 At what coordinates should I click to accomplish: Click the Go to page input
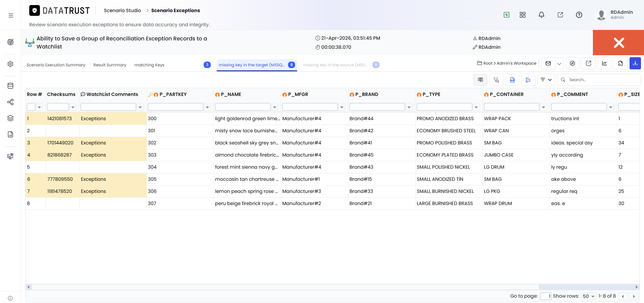[546, 296]
